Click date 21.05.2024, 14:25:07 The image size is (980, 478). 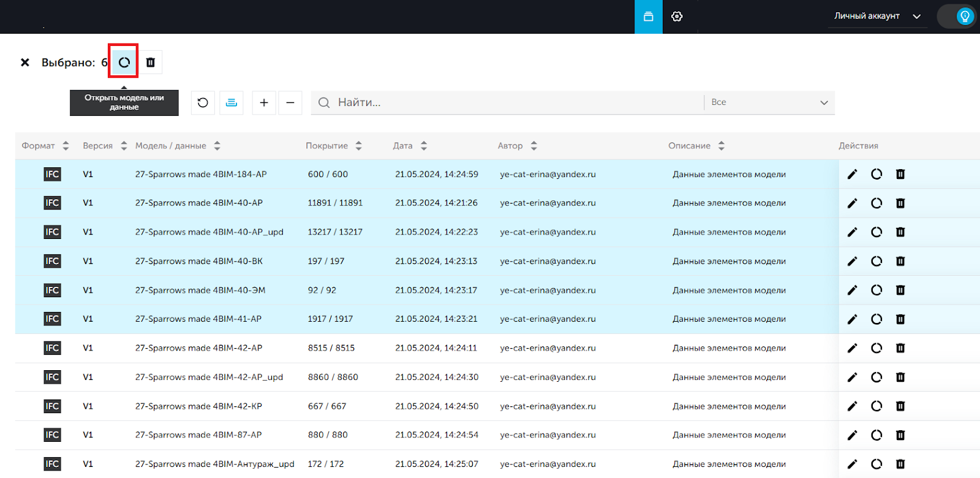click(x=437, y=464)
